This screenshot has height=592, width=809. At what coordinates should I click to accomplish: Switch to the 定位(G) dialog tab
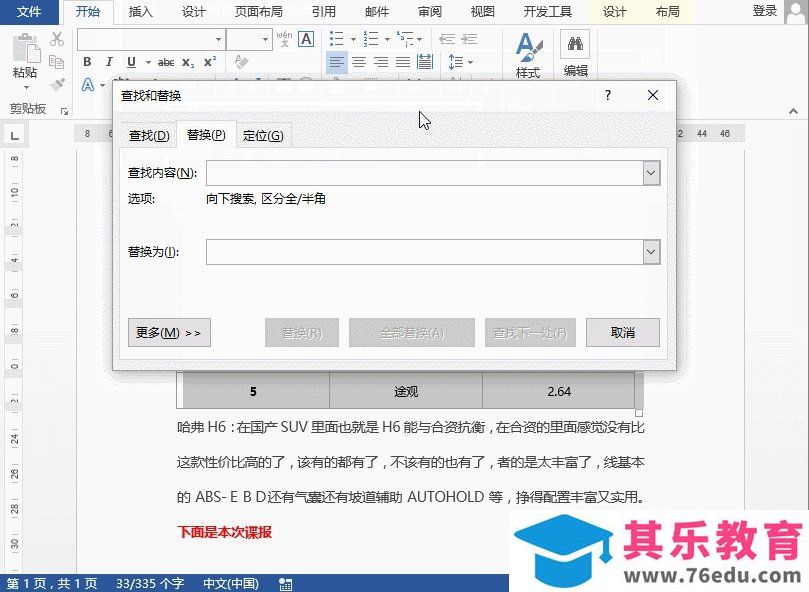[x=263, y=136]
